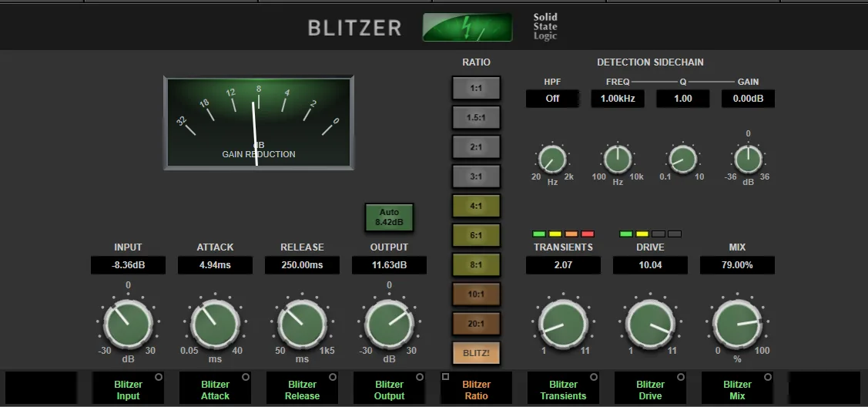868x407 pixels.
Task: Click the green Blitzer lightning logo
Action: click(468, 27)
